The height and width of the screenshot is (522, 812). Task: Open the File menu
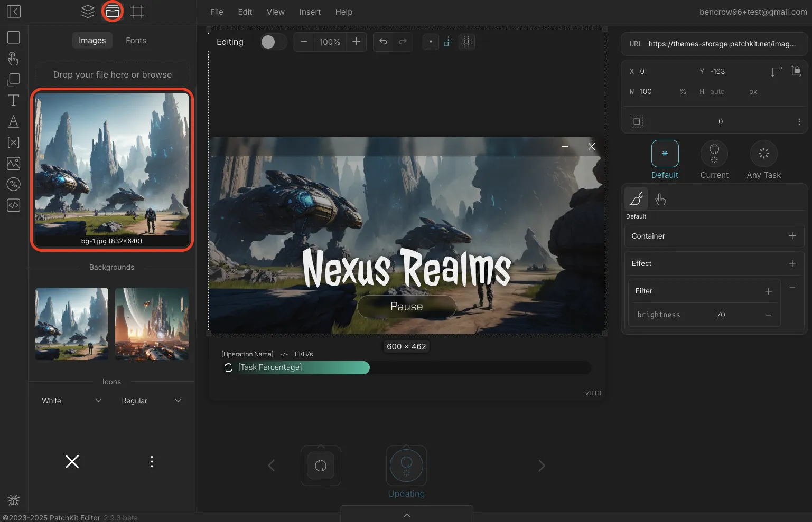click(217, 12)
